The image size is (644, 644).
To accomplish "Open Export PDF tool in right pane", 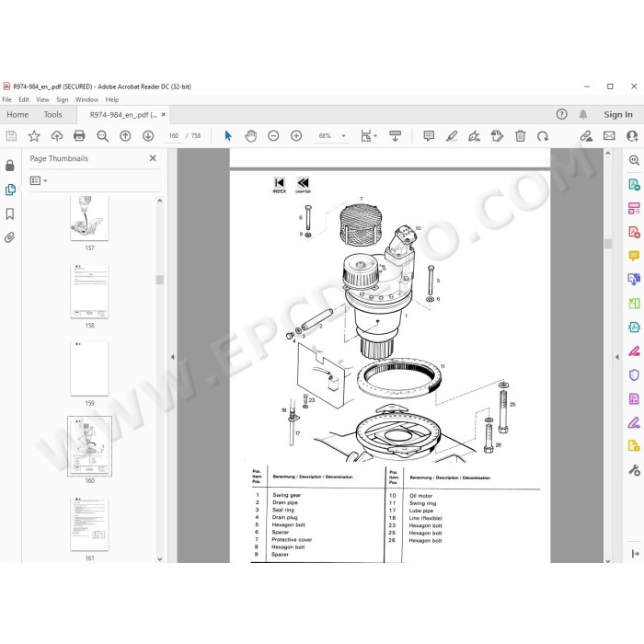I will (634, 184).
